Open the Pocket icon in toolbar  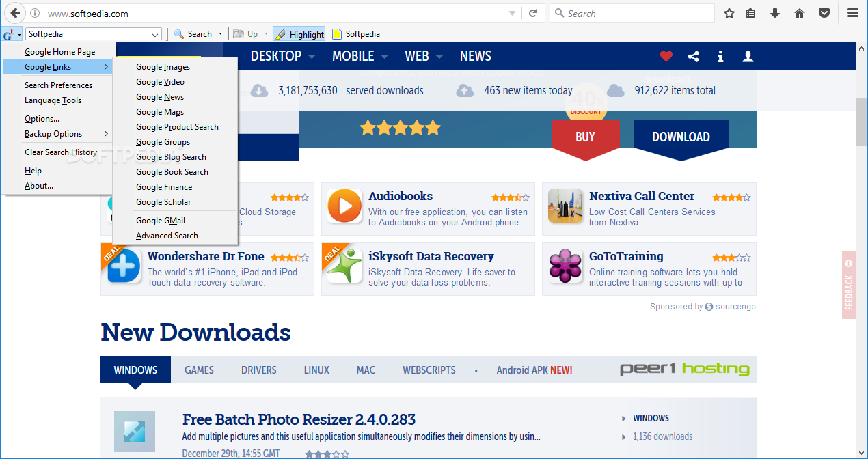click(x=824, y=13)
